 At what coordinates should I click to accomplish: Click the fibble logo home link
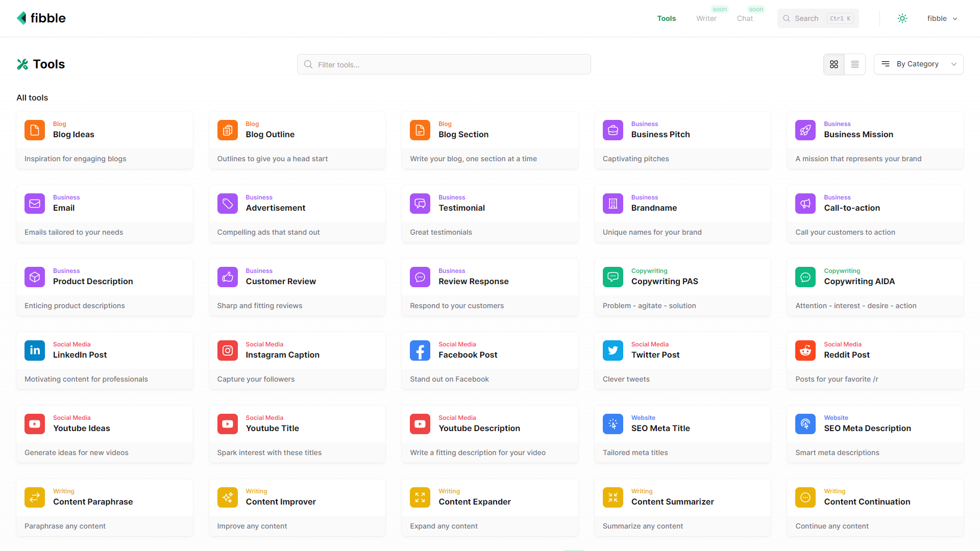tap(41, 18)
